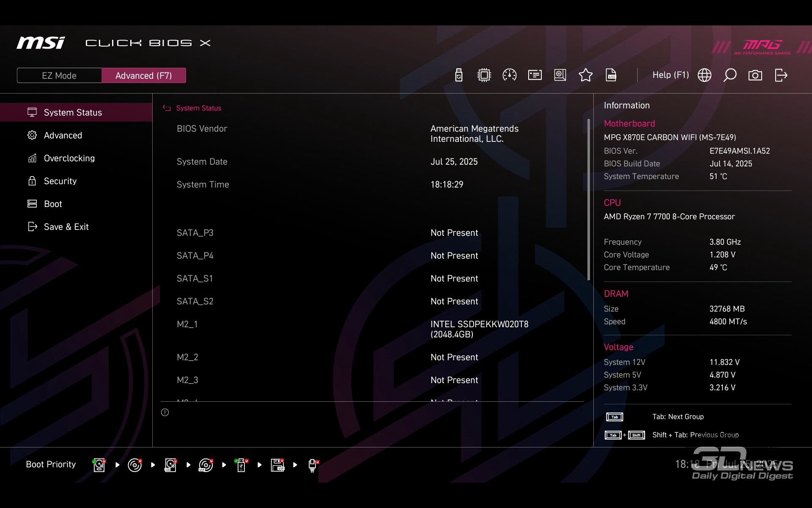Select the System Date value Jul 25, 2025
This screenshot has width=812, height=508.
pos(454,162)
